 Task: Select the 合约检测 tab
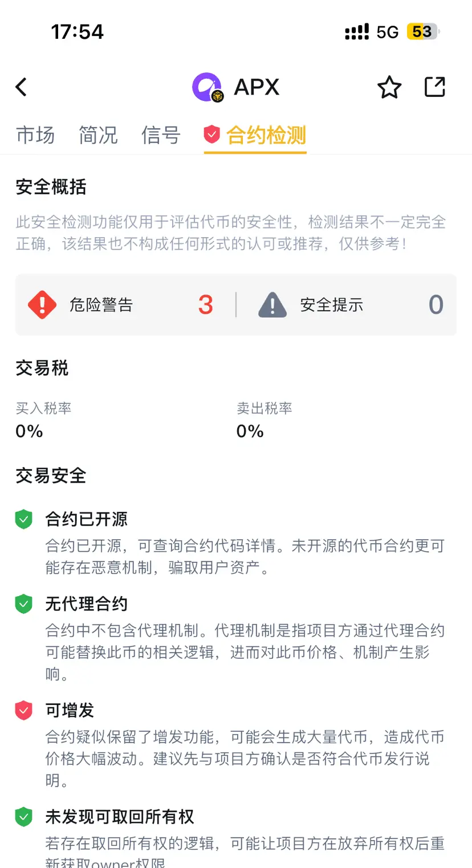255,136
